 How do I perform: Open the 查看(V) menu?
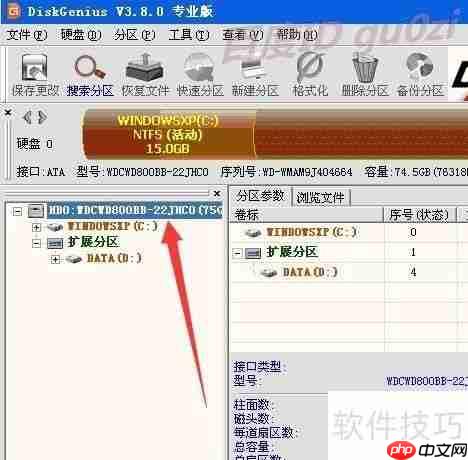point(243,34)
